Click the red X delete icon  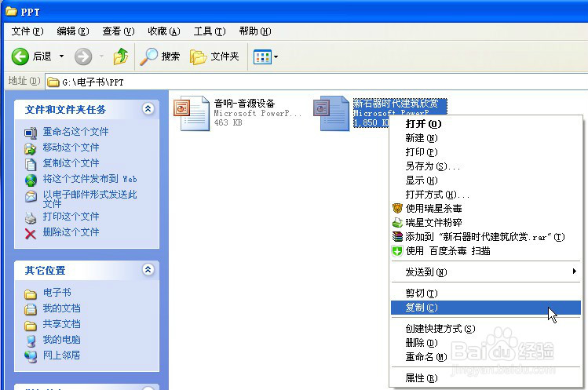[31, 234]
